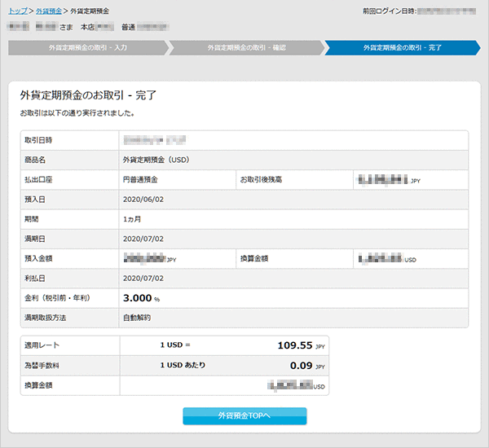Click the 外貨定期預金の取引 - 完了 step
489x448 pixels.
click(402, 47)
